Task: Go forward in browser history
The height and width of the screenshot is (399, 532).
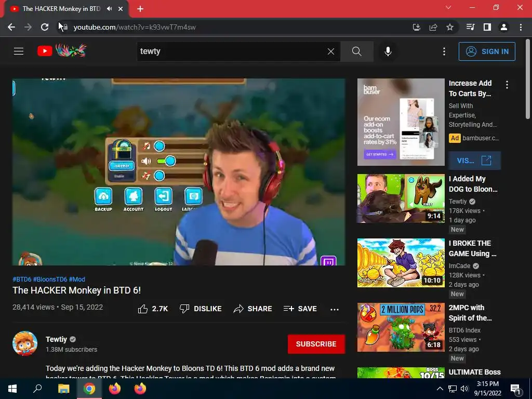Action: 28,27
